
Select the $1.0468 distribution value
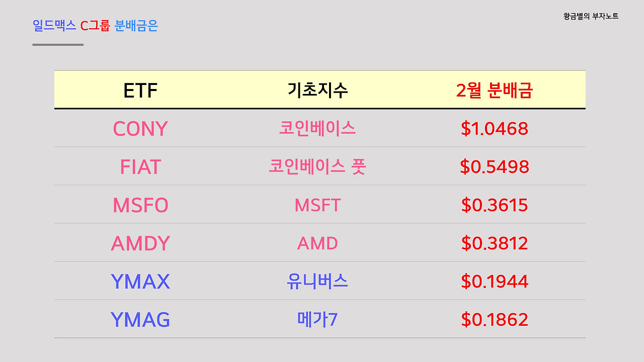494,129
